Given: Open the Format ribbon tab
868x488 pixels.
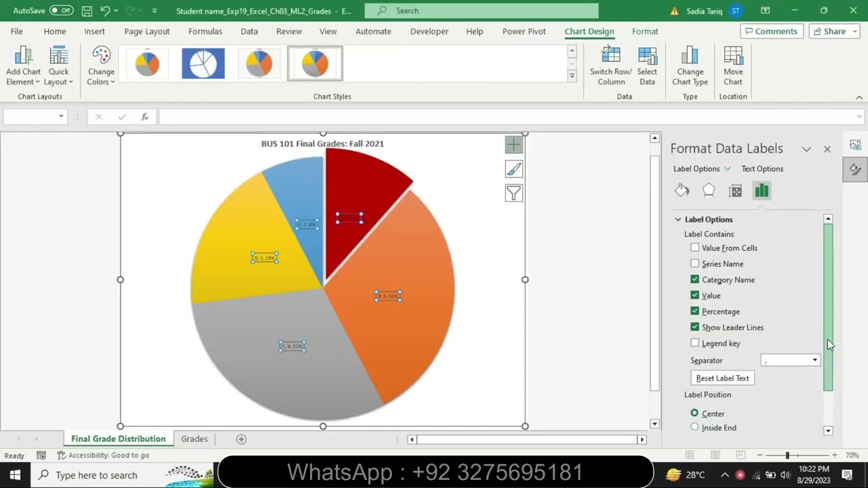Looking at the screenshot, I should click(645, 31).
